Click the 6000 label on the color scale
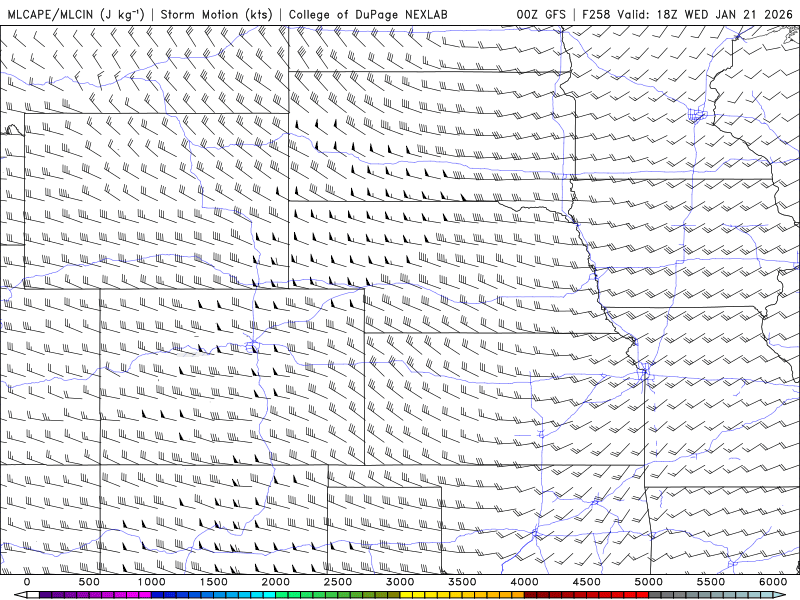The width and height of the screenshot is (800, 600). [773, 582]
